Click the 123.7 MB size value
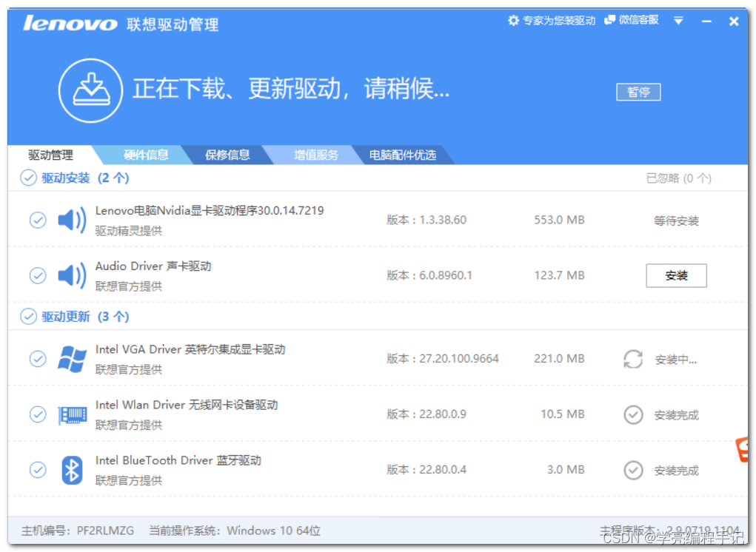756x552 pixels. 559,275
